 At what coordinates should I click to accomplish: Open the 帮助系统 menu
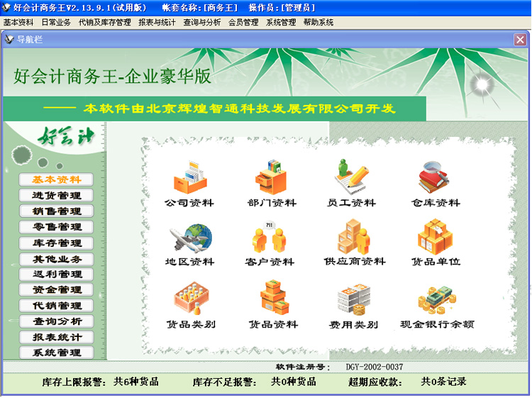point(318,23)
